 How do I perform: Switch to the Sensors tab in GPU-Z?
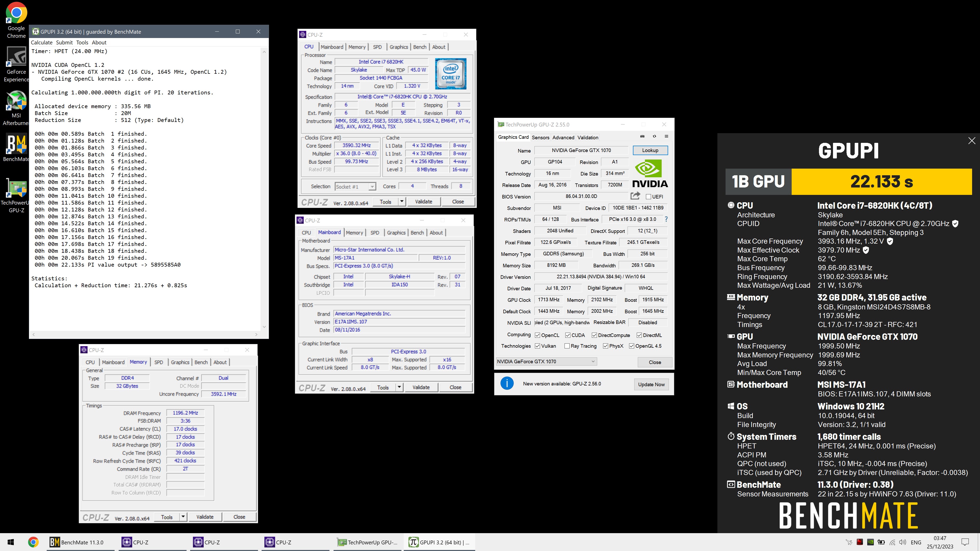pyautogui.click(x=540, y=137)
